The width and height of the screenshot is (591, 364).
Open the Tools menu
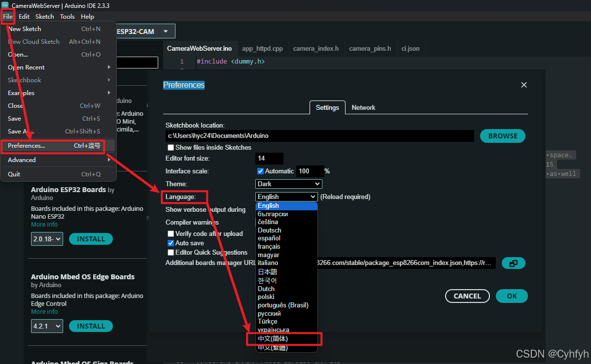coord(68,17)
